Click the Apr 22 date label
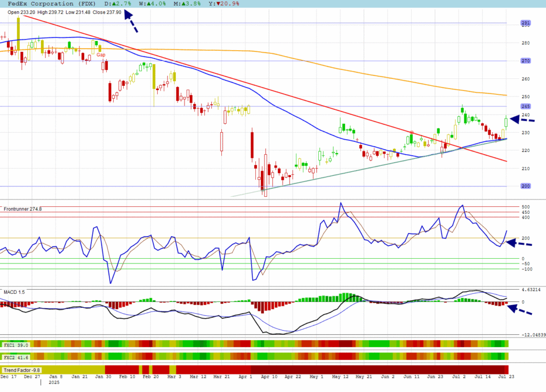This screenshot has width=546, height=392. pos(293,377)
